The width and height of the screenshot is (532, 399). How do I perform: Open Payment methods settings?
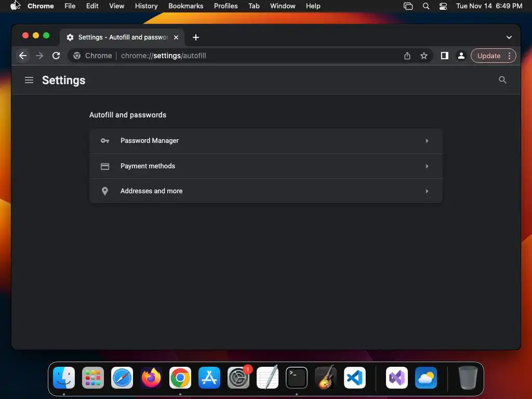click(265, 166)
